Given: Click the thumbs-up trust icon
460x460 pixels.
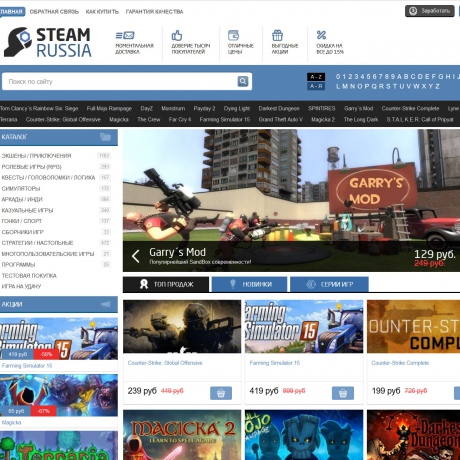Looking at the screenshot, I should [177, 35].
